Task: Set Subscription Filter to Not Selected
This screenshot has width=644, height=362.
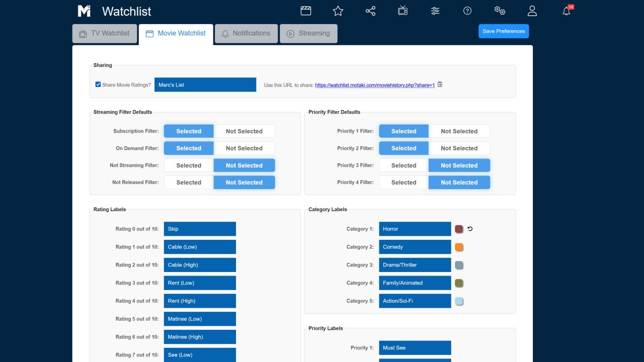Action: click(244, 131)
